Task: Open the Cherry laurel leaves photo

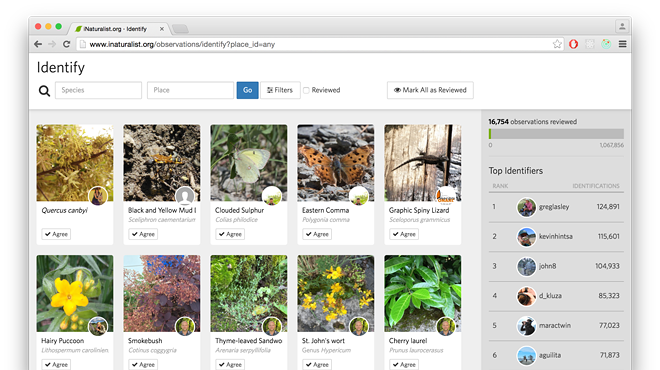Action: tap(423, 293)
